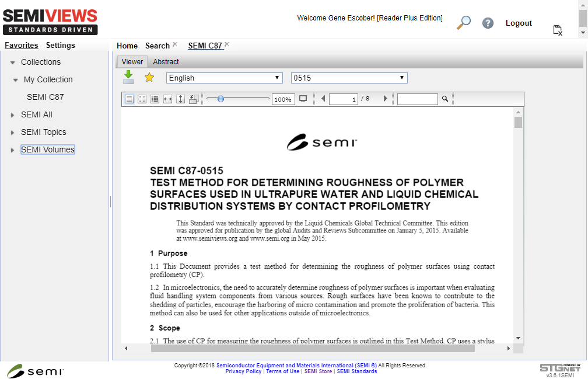This screenshot has height=379, width=588.
Task: Select the SEMI All tree item
Action: pos(37,114)
